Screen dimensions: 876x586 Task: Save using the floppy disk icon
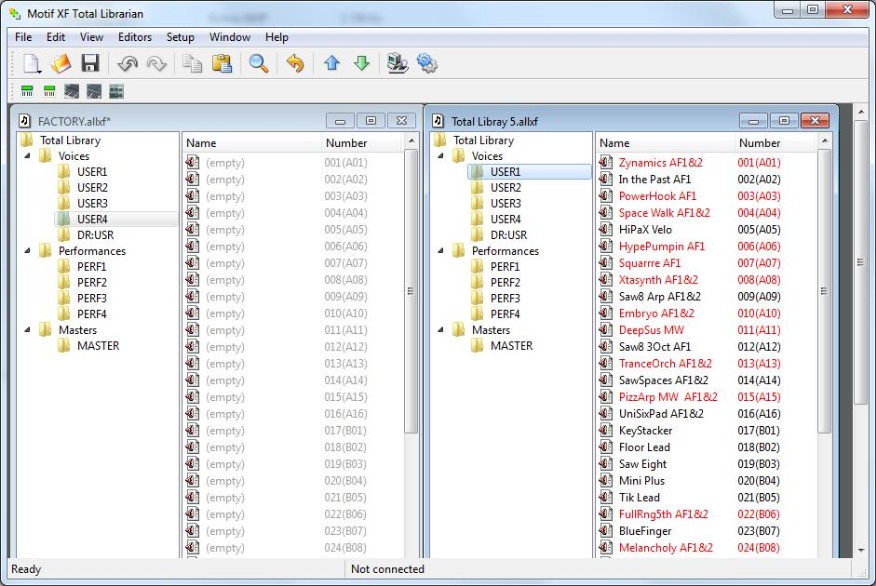[90, 63]
